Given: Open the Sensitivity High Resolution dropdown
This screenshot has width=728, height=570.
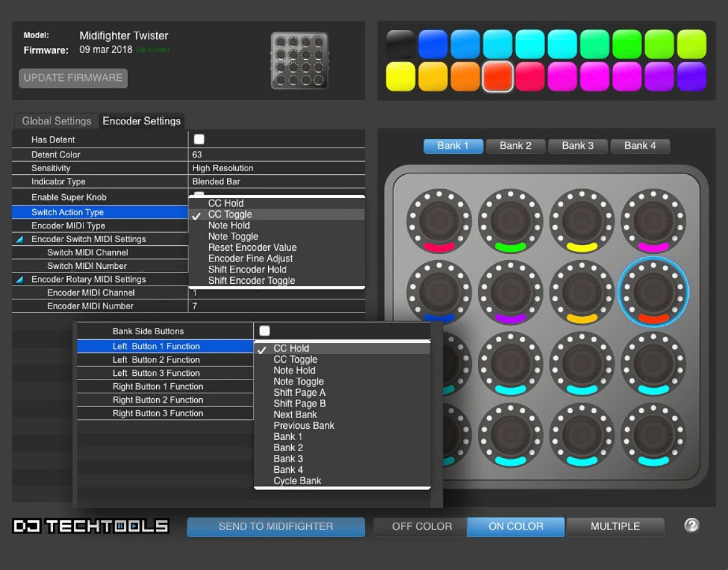Looking at the screenshot, I should tap(277, 168).
